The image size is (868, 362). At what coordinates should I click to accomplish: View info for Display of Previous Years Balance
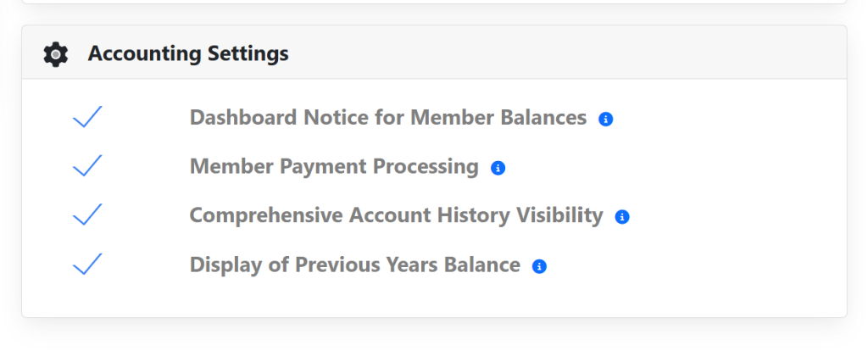pyautogui.click(x=539, y=266)
